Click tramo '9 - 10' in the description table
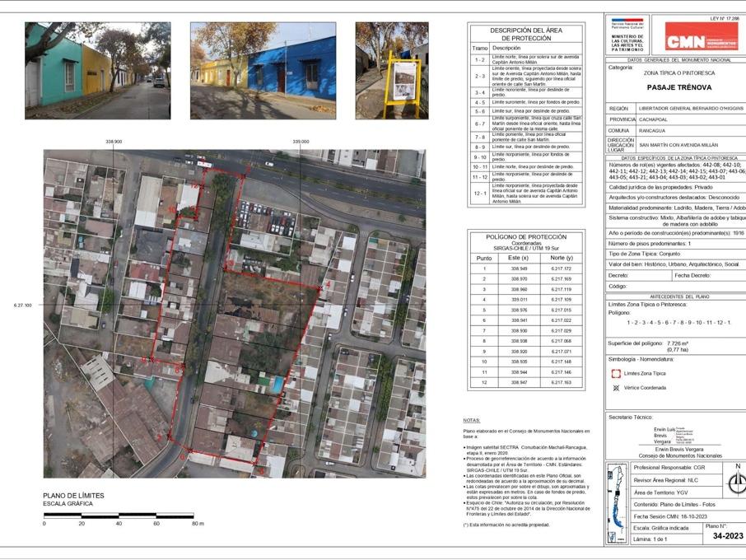The image size is (746, 560). [x=479, y=157]
